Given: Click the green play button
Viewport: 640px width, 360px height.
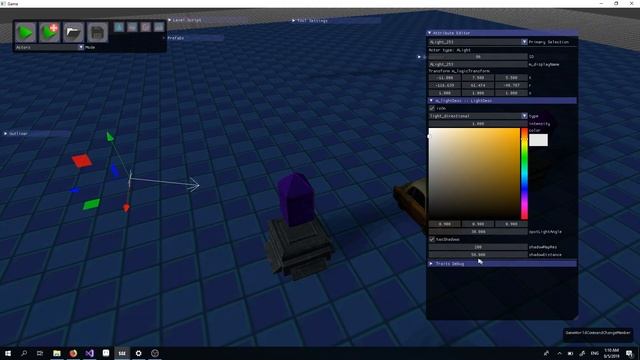Looking at the screenshot, I should (x=25, y=32).
